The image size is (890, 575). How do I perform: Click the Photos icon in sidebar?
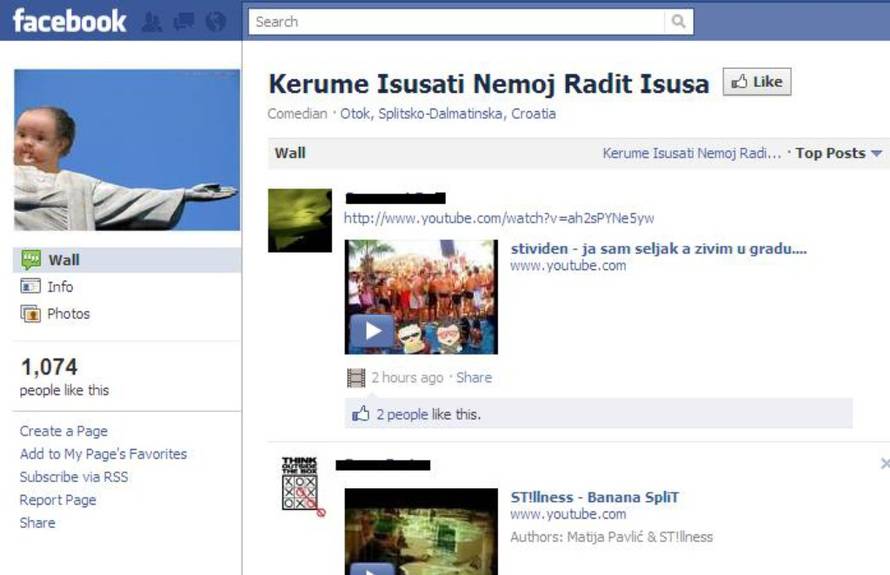tap(31, 313)
